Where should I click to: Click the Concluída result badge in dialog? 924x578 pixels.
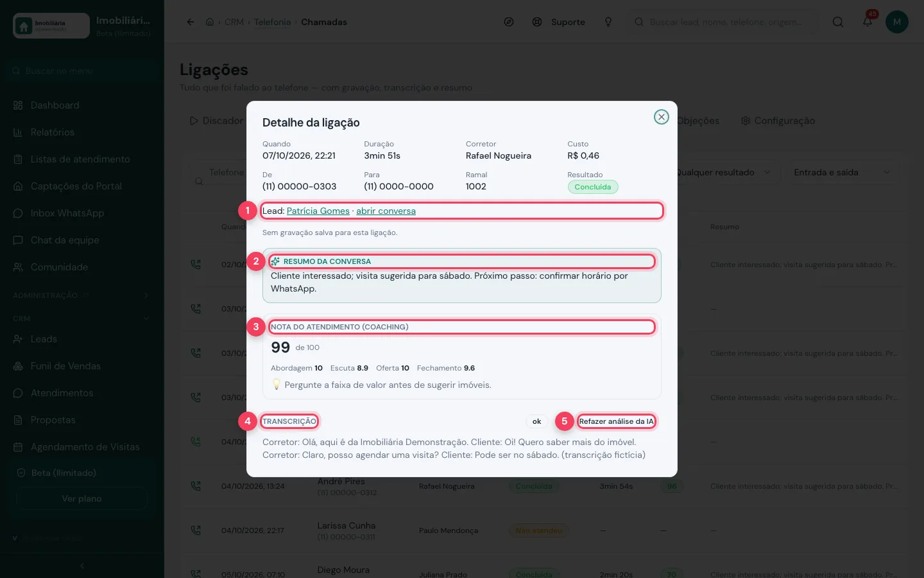[593, 187]
